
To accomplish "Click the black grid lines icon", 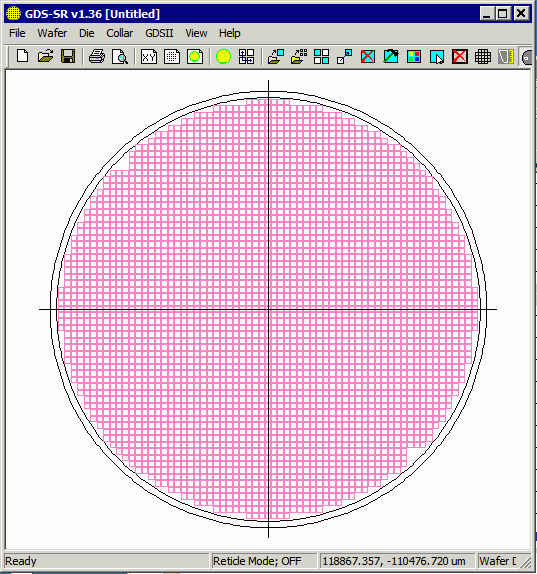I will [x=483, y=56].
